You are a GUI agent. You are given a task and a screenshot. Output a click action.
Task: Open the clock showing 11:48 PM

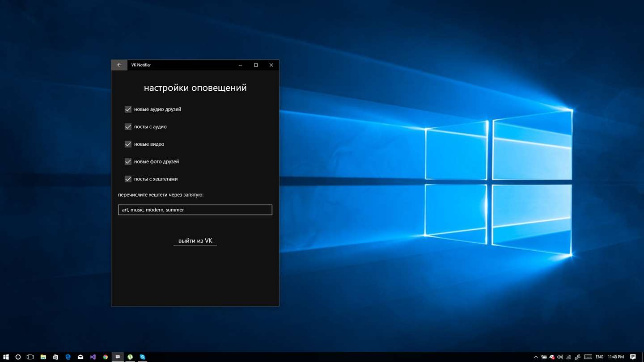tap(616, 357)
